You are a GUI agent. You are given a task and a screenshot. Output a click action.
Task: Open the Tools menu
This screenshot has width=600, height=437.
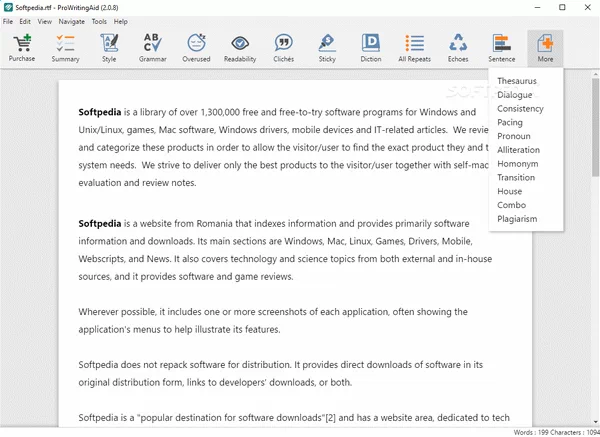click(x=99, y=21)
